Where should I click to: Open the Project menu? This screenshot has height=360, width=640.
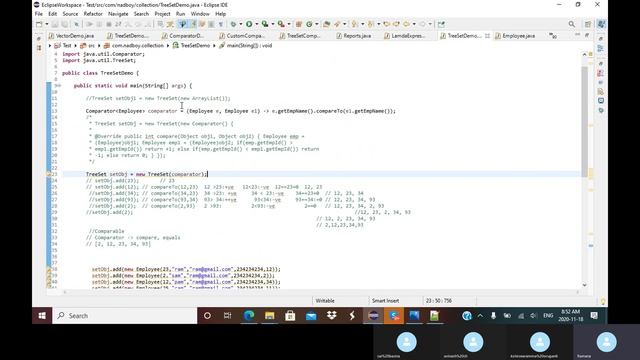pyautogui.click(x=162, y=14)
